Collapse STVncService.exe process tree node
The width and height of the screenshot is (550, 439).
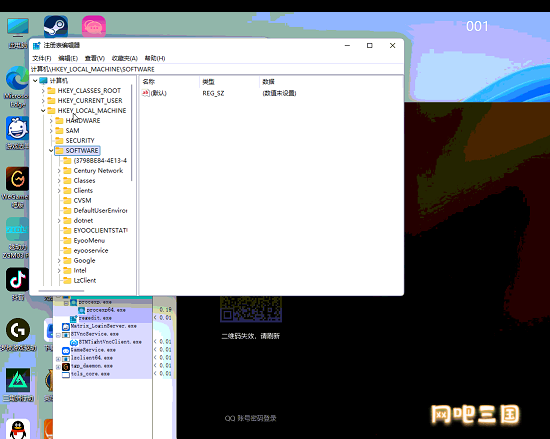(58, 335)
